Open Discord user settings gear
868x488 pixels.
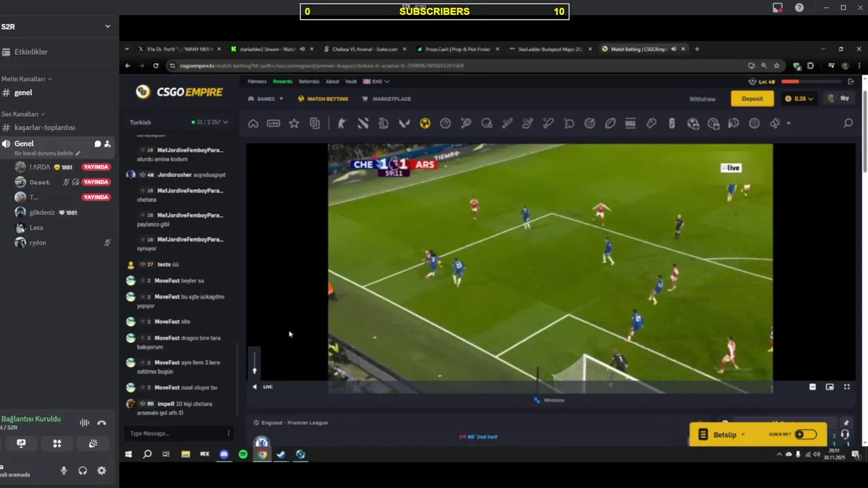click(102, 470)
